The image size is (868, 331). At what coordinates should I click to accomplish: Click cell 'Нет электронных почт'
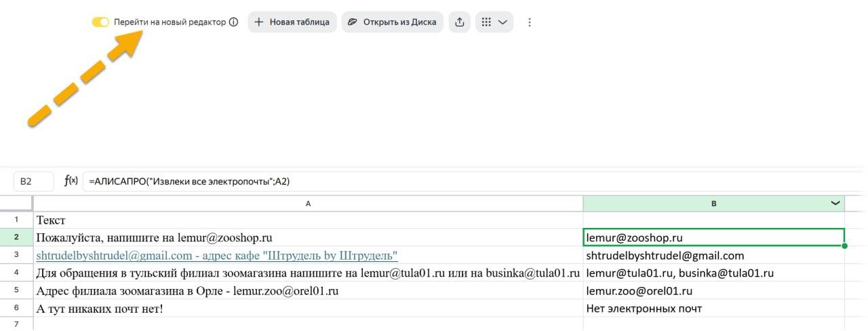pos(713,308)
